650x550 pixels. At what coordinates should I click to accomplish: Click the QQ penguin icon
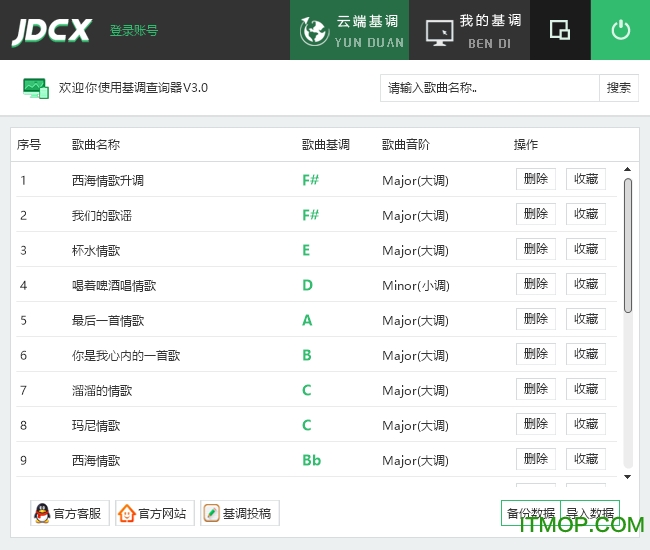point(42,513)
